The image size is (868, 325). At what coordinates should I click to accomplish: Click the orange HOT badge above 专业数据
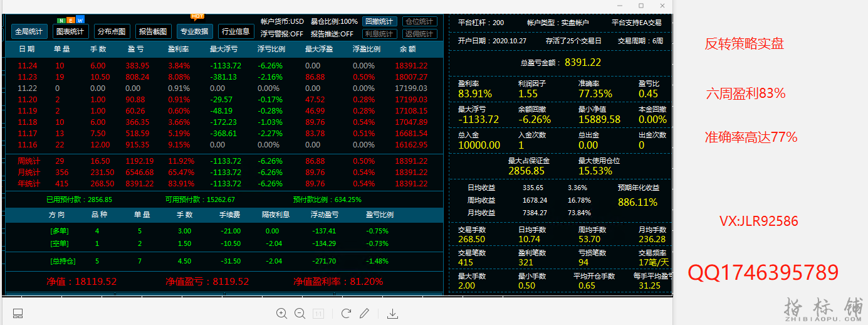197,16
